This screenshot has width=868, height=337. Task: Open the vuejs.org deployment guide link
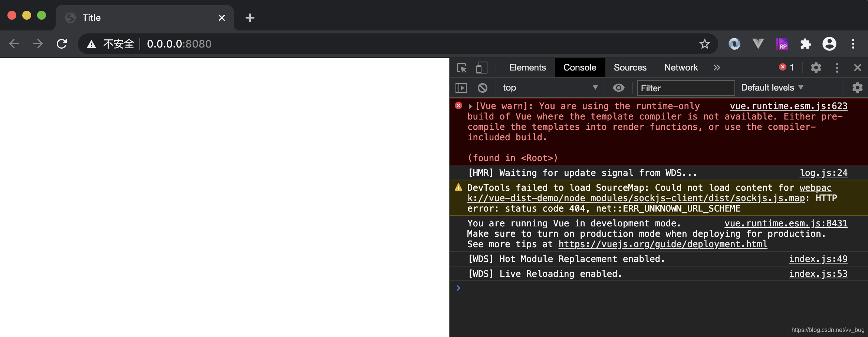click(663, 244)
